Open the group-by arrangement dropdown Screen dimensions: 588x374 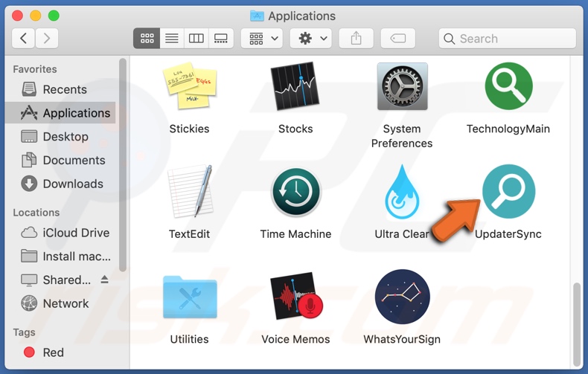point(262,38)
